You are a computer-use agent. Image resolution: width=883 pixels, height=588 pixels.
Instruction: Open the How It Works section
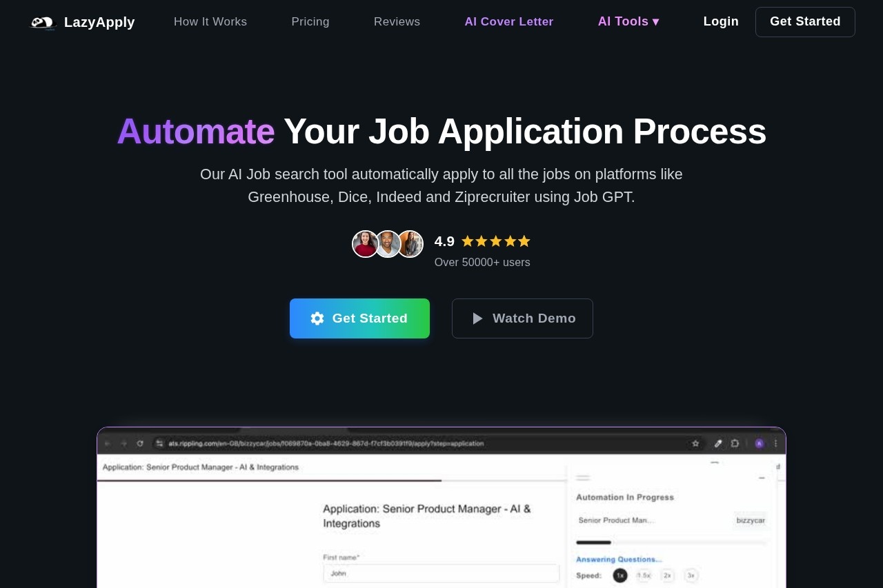210,21
